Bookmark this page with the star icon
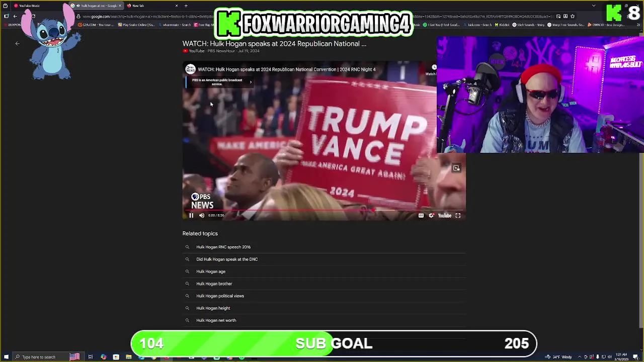 point(572,16)
